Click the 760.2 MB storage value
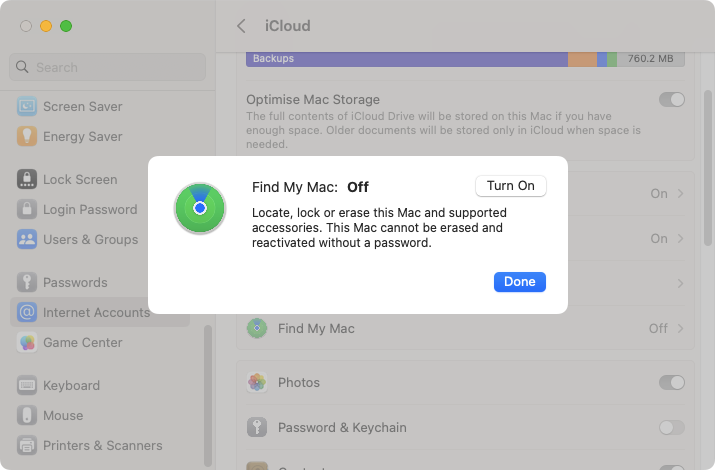This screenshot has height=470, width=715. (650, 58)
